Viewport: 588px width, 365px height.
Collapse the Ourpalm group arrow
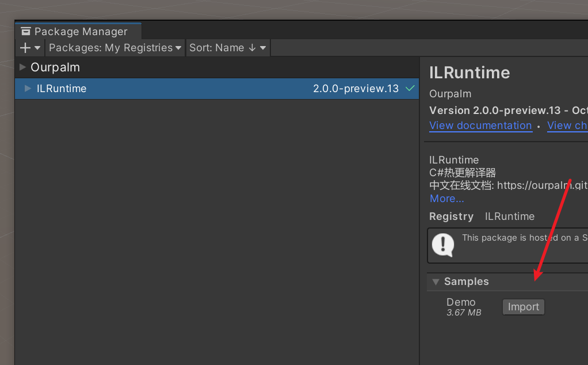22,67
